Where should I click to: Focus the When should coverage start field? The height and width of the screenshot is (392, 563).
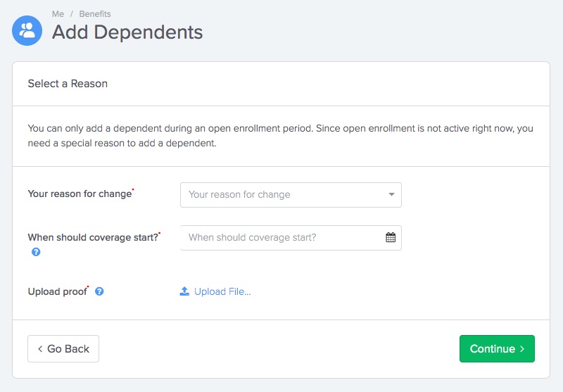pyautogui.click(x=291, y=238)
